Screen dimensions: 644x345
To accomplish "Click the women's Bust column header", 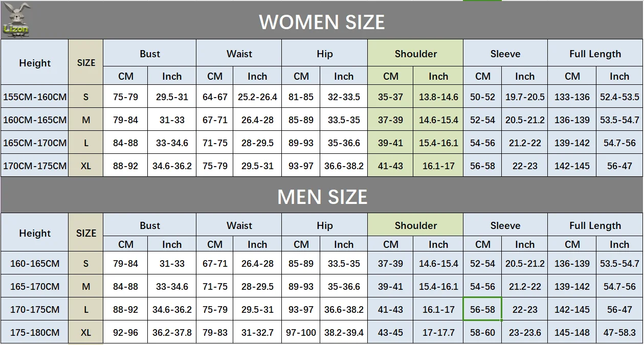I will pos(149,54).
